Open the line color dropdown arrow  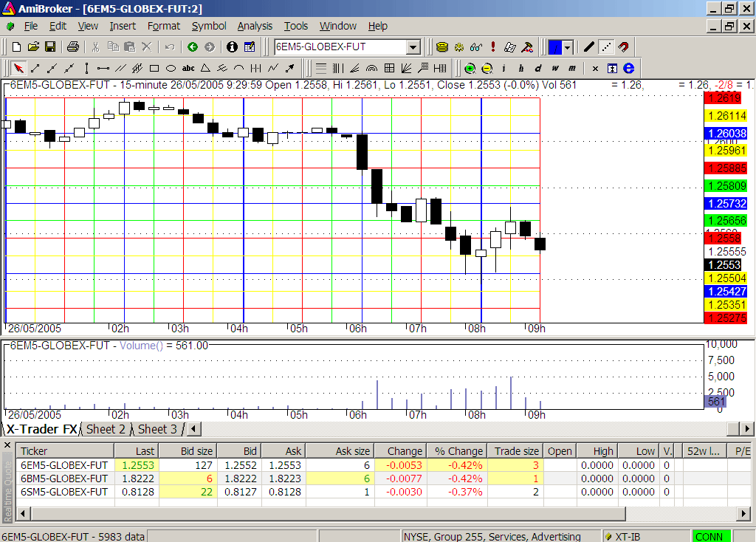(568, 47)
